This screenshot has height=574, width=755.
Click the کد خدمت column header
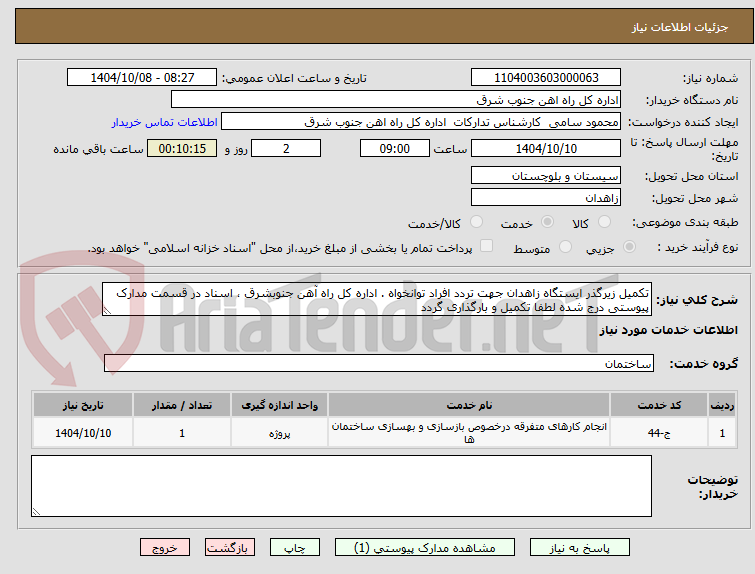click(659, 405)
